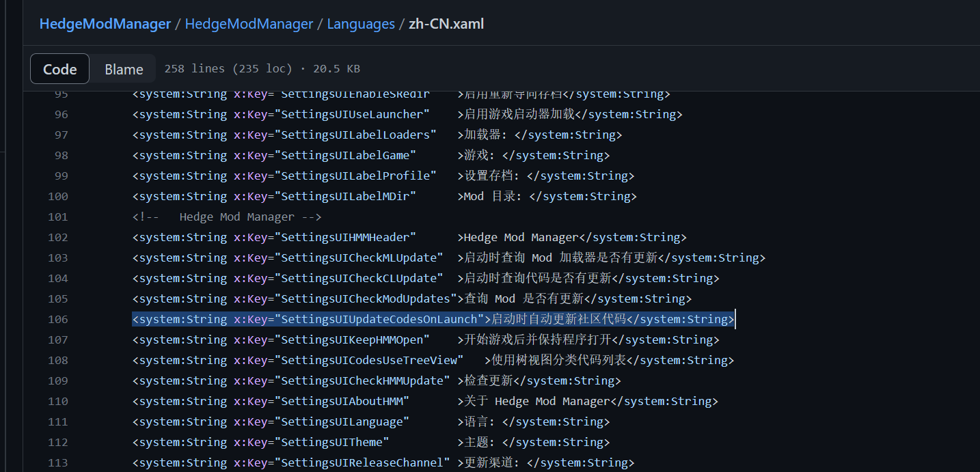Select the Code tab
980x472 pixels.
click(59, 68)
